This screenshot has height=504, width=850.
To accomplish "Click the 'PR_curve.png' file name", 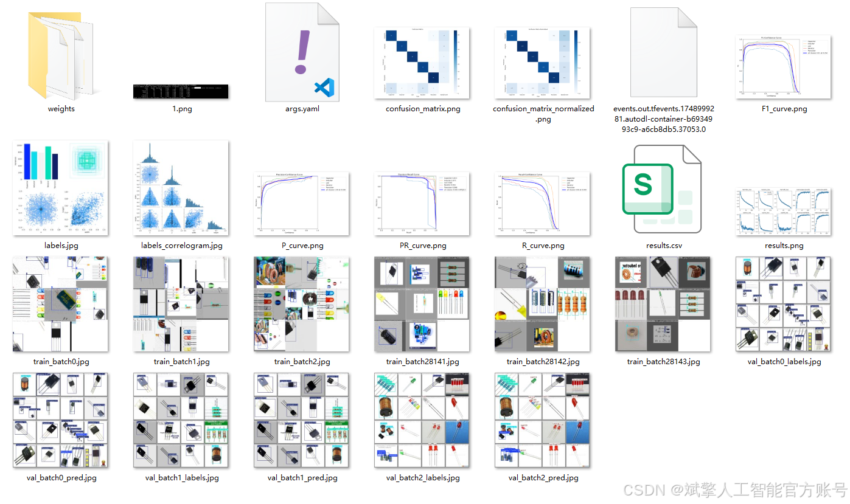I will coord(422,246).
